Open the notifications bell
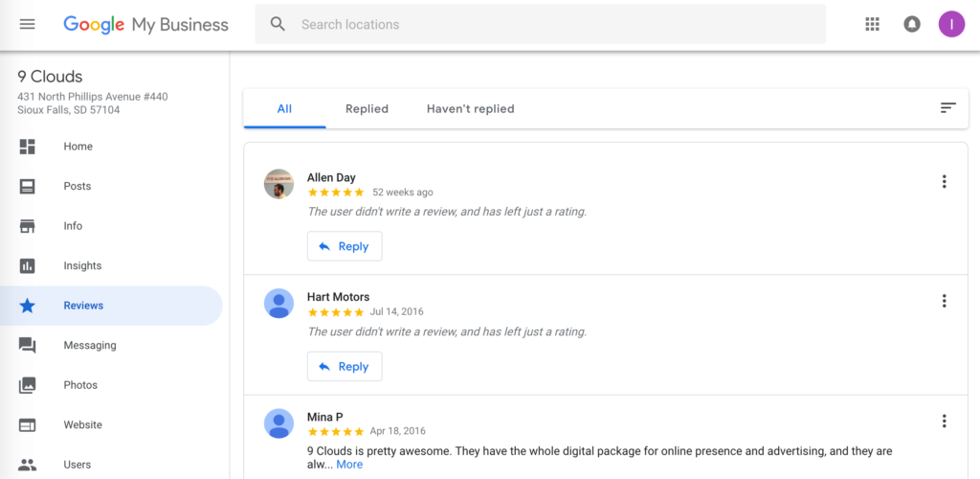The width and height of the screenshot is (980, 479). click(x=912, y=24)
